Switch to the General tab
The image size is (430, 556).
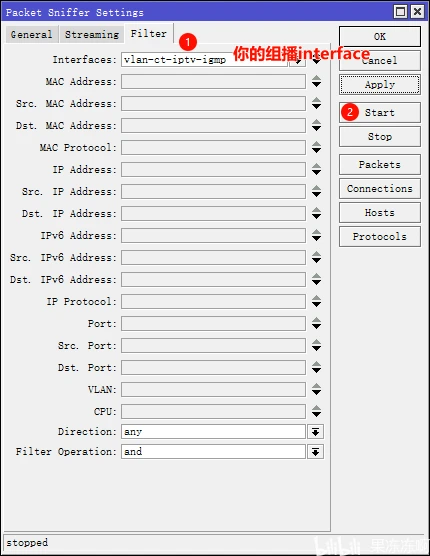pyautogui.click(x=32, y=34)
